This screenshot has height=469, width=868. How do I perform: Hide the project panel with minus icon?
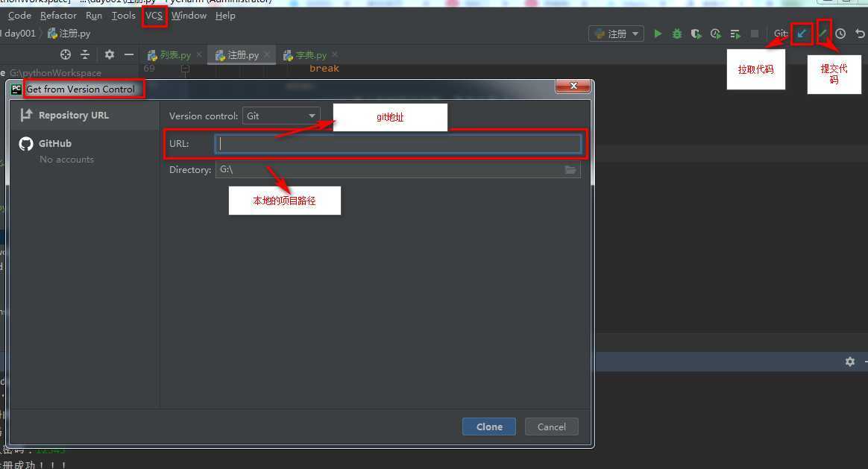coord(129,54)
